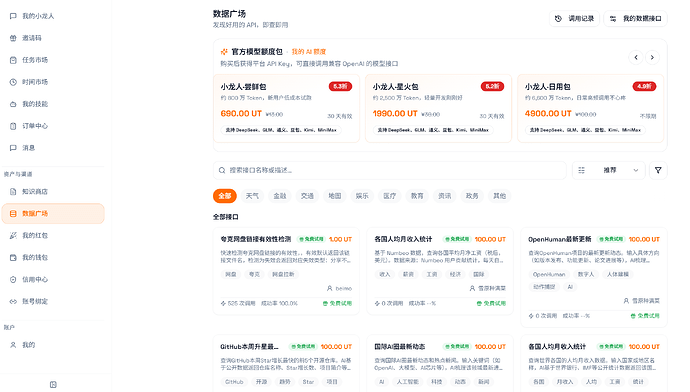Screen dimensions: 690x392
Task: Switch to the 金融 category tab
Action: (x=280, y=196)
